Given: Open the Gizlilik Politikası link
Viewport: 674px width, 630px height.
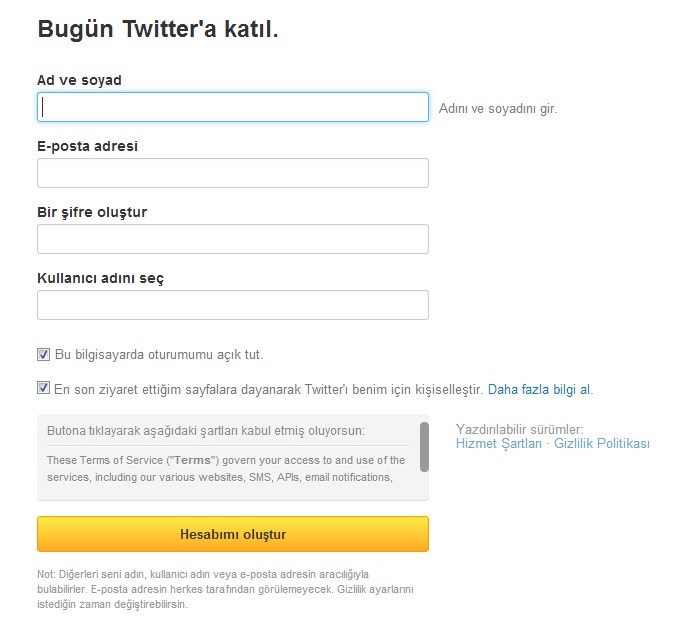Looking at the screenshot, I should [602, 443].
